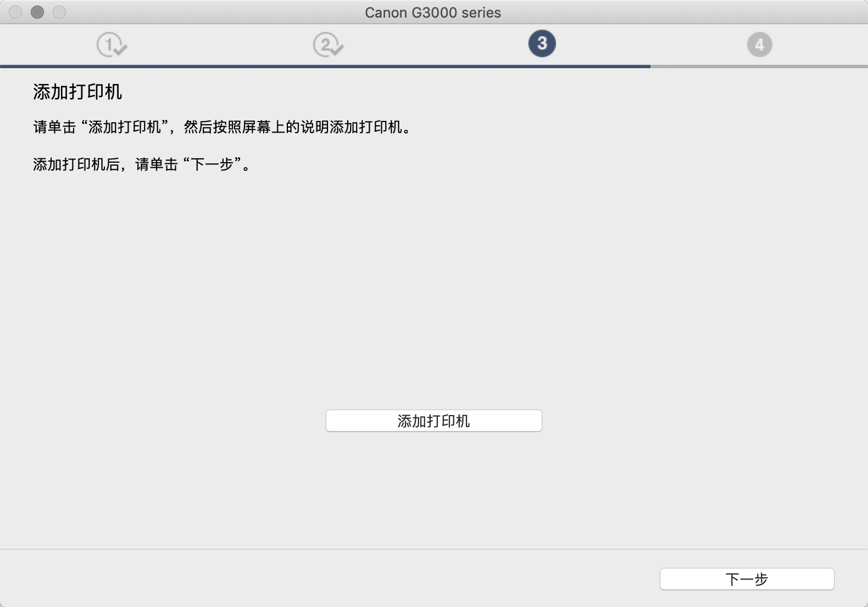
Task: Click the text 添加打印机后，请单击“下一步”
Action: (142, 164)
